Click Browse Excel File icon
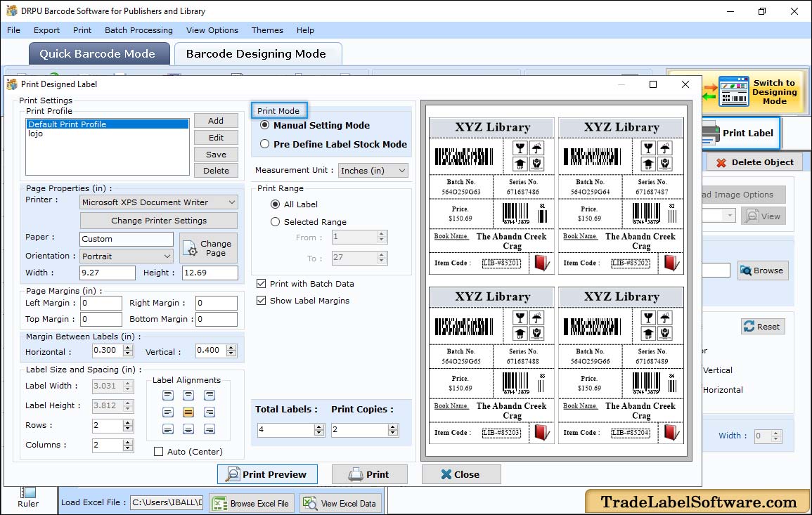 pos(221,504)
